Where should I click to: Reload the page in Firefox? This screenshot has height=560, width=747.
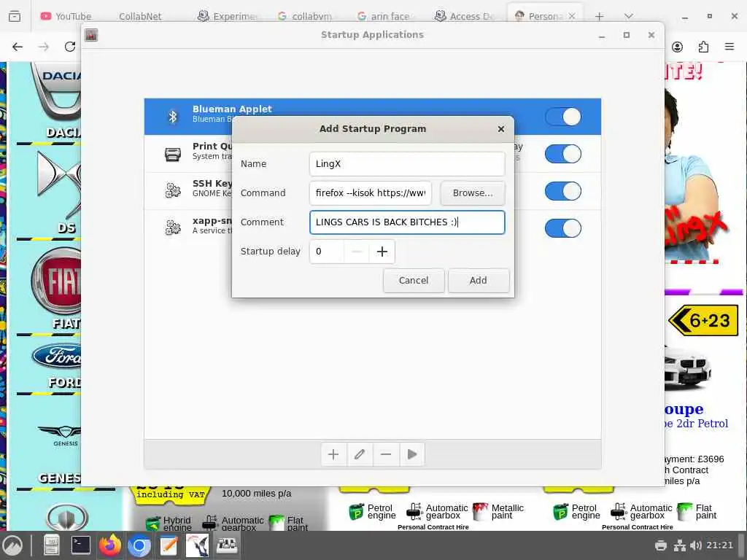click(70, 47)
